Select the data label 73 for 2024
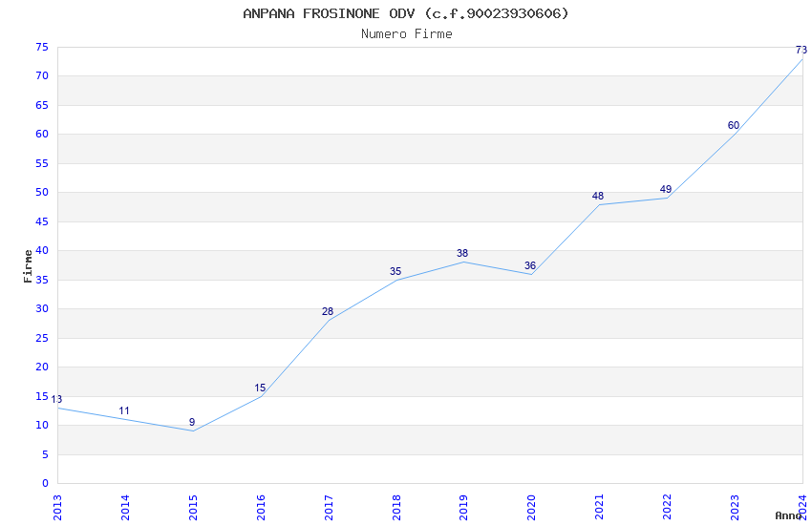 point(801,51)
